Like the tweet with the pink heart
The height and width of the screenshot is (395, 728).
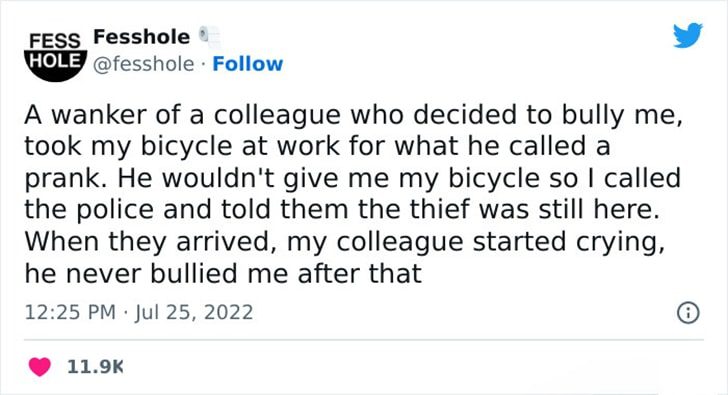(x=39, y=367)
